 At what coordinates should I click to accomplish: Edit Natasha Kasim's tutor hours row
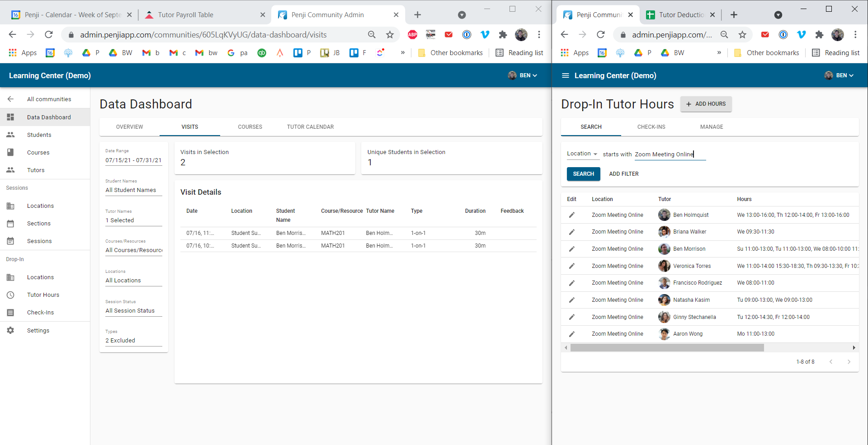point(571,300)
